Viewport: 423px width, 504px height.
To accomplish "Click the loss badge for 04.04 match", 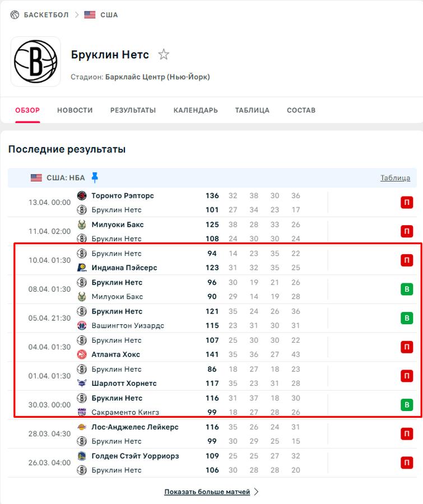I will coord(407,347).
